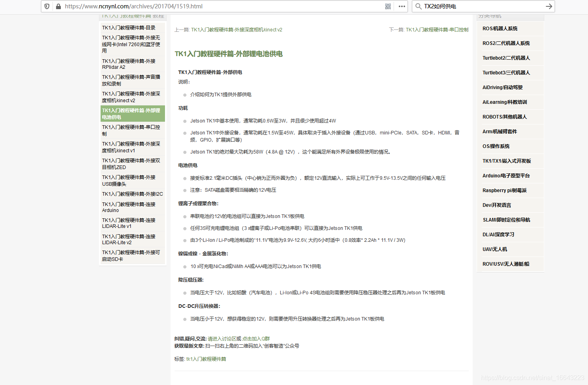This screenshot has width=588, height=385.
Task: Open sidebar link 外接双目相机ZED
Action: coord(131,164)
